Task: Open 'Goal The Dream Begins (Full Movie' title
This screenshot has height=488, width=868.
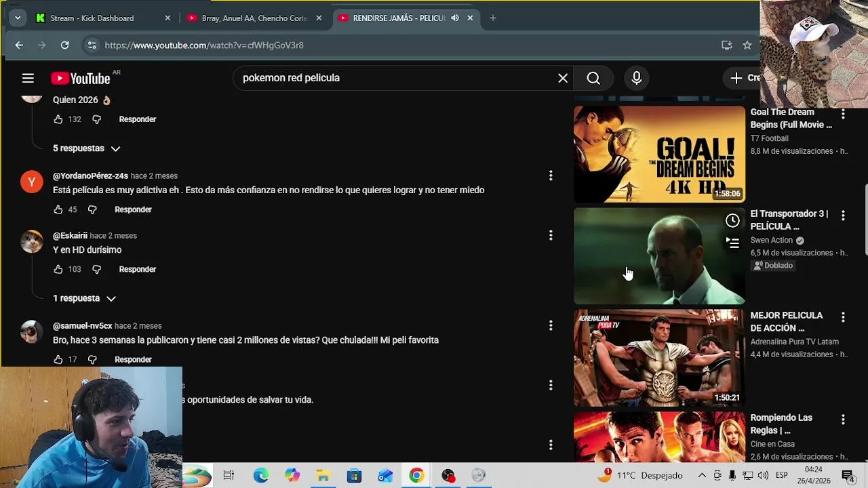Action: click(791, 119)
